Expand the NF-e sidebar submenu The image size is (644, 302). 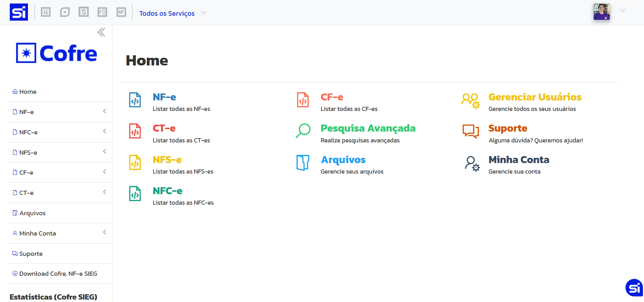coord(104,111)
